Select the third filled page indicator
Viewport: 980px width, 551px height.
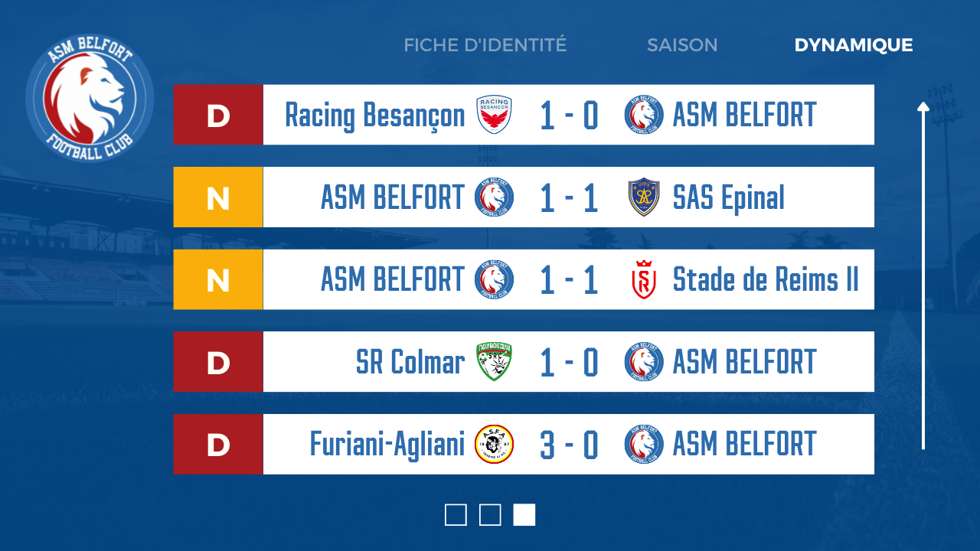524,515
